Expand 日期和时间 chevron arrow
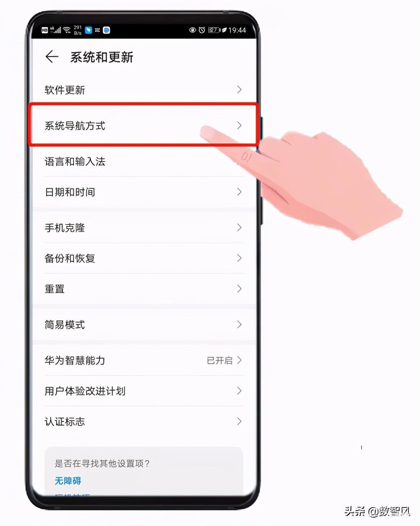The height and width of the screenshot is (526, 420). coord(239,192)
